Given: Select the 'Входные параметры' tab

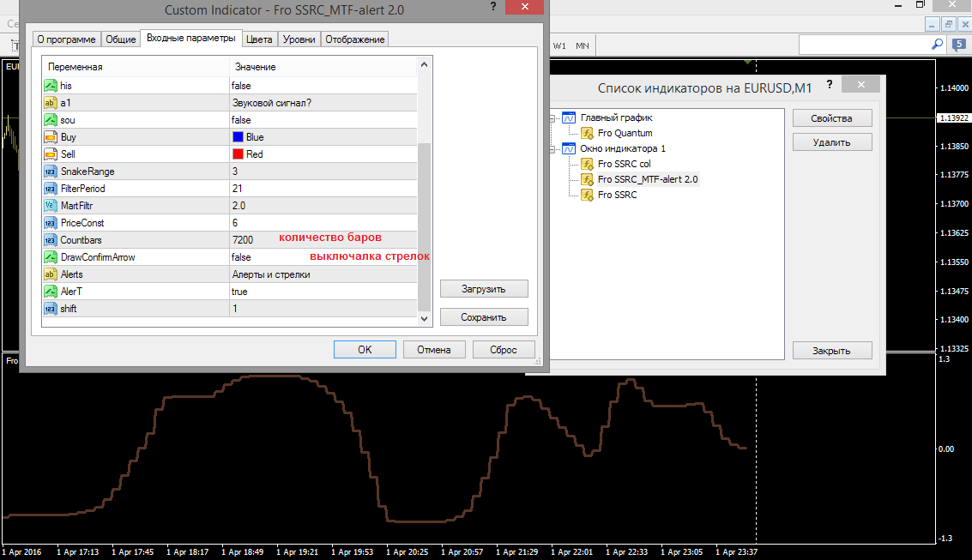Looking at the screenshot, I should [x=191, y=38].
